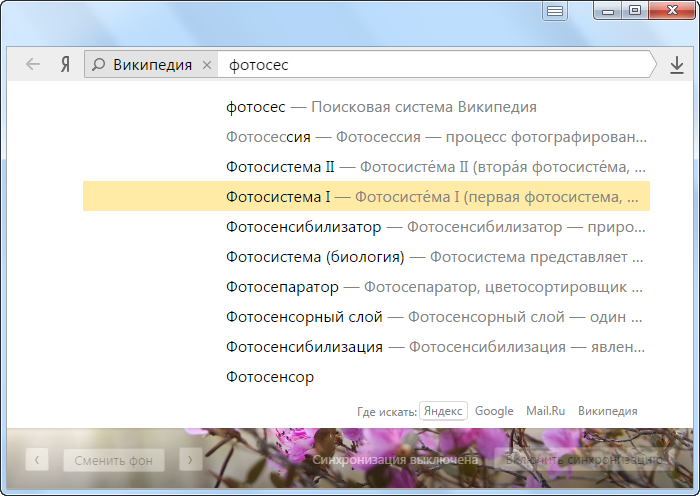Select the Фотосенсорный слой suggestion

point(366,317)
